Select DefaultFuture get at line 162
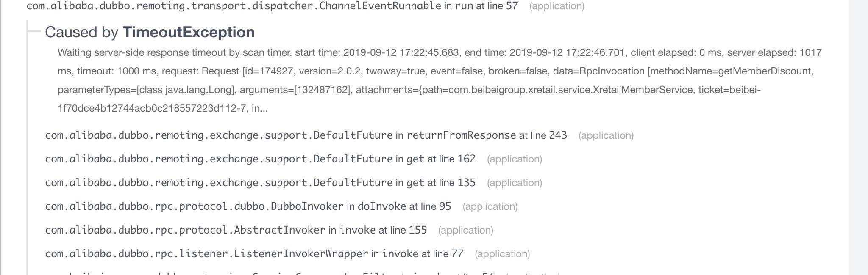Image resolution: width=868 pixels, height=275 pixels. click(260, 159)
